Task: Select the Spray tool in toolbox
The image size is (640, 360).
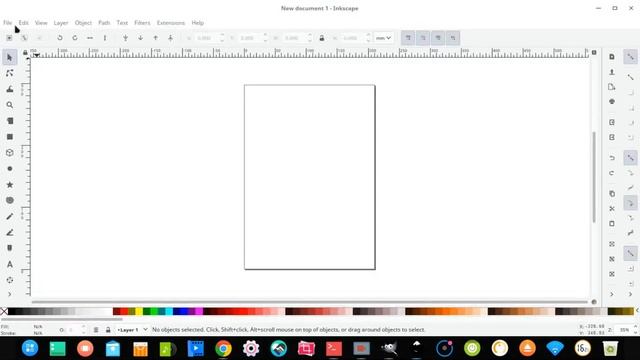Action: coord(10,280)
